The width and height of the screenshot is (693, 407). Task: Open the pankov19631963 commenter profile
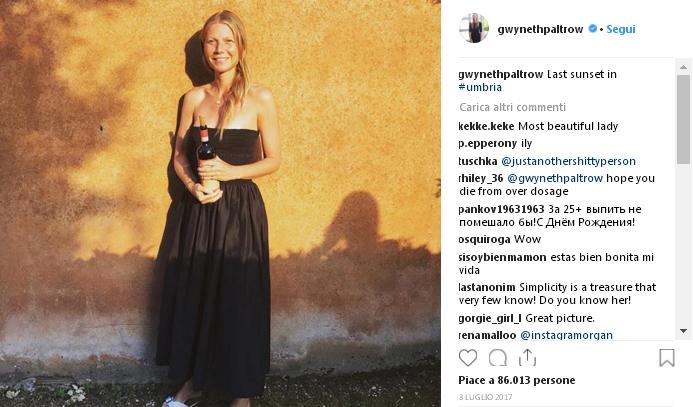(501, 209)
